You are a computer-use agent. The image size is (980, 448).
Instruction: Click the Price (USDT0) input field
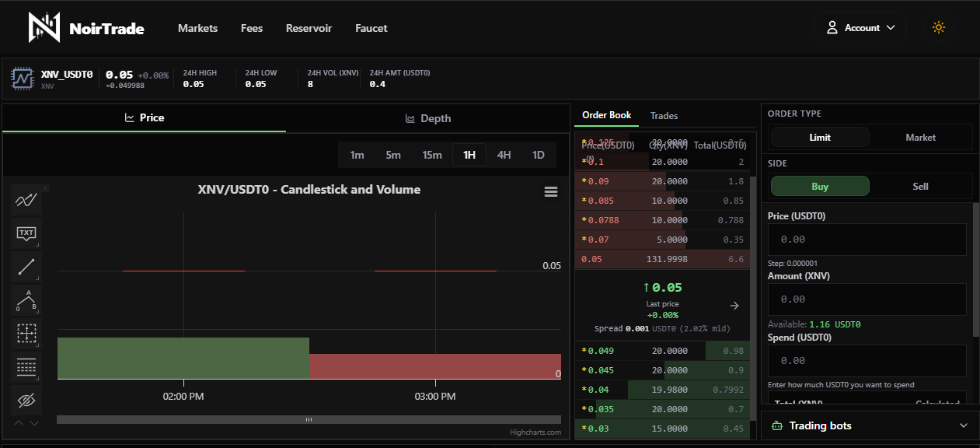click(867, 240)
